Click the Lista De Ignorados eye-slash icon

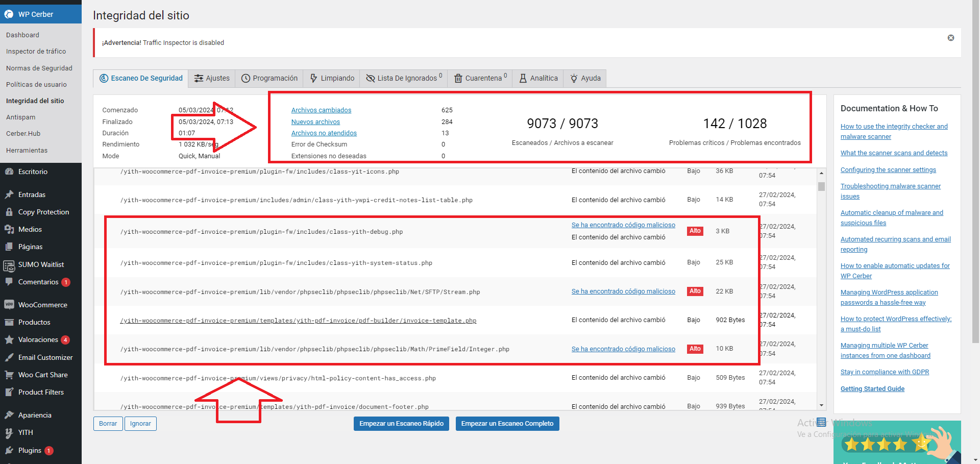point(371,78)
